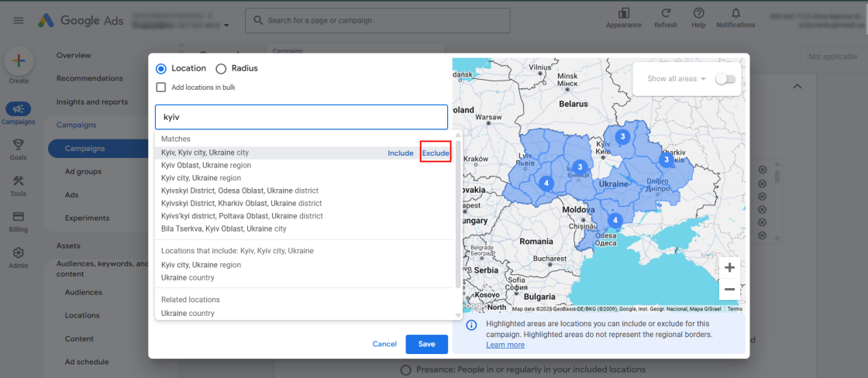Click the location search field containing kyiv
The image size is (868, 378).
pyautogui.click(x=301, y=117)
